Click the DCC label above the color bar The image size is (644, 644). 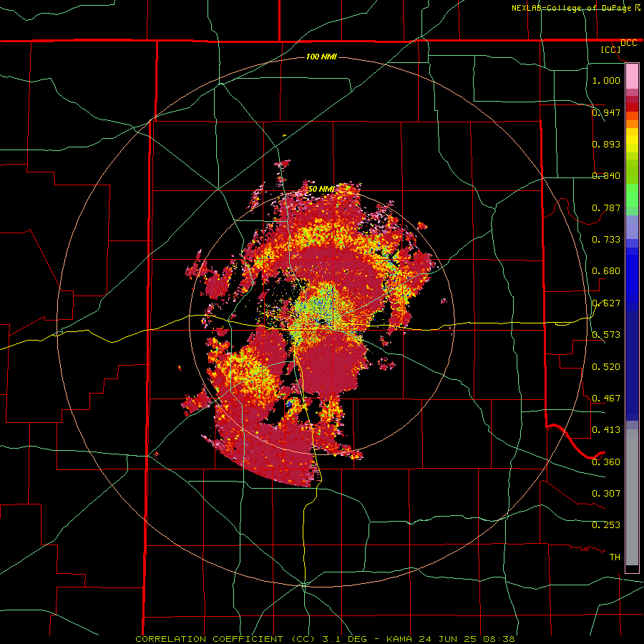(628, 43)
